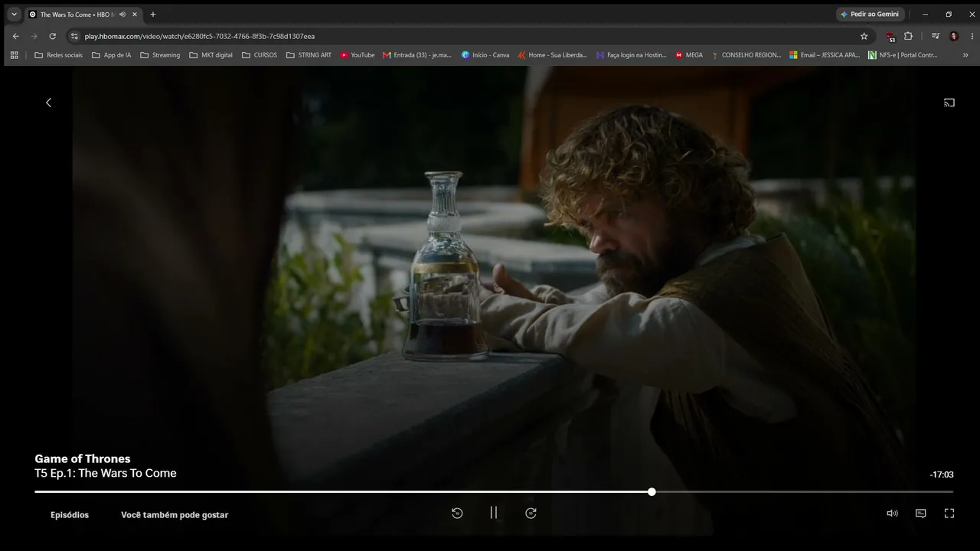Reload the current page
The width and height of the screenshot is (980, 551).
point(52,36)
